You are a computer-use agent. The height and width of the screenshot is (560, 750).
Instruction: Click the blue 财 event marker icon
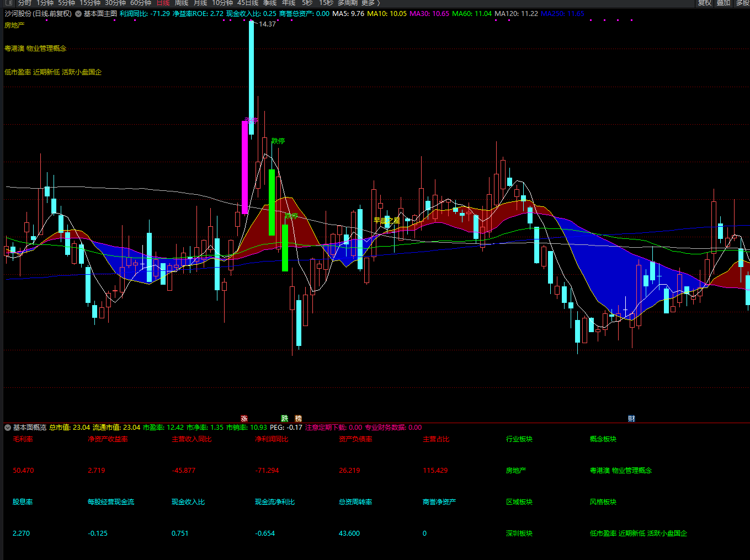[631, 419]
